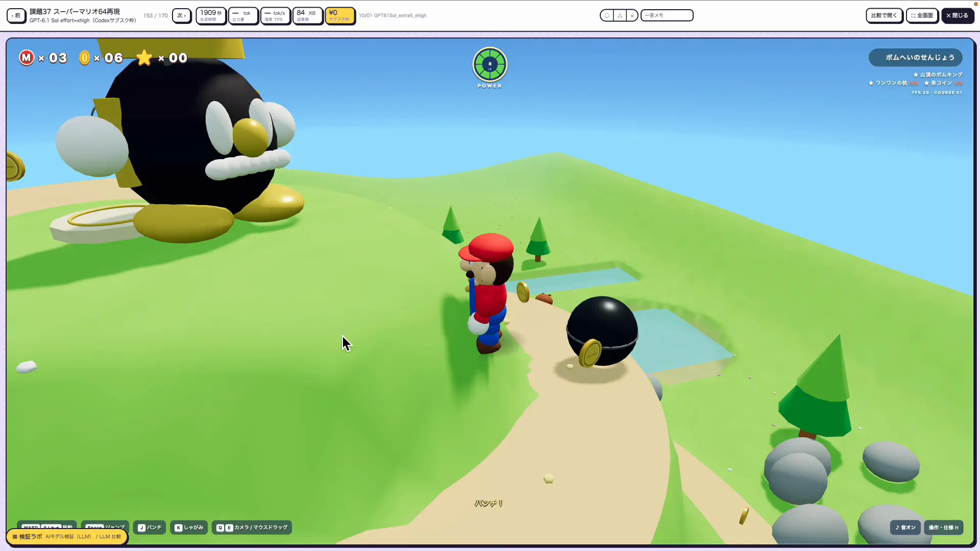Click the yellow star counter icon

coord(144,57)
